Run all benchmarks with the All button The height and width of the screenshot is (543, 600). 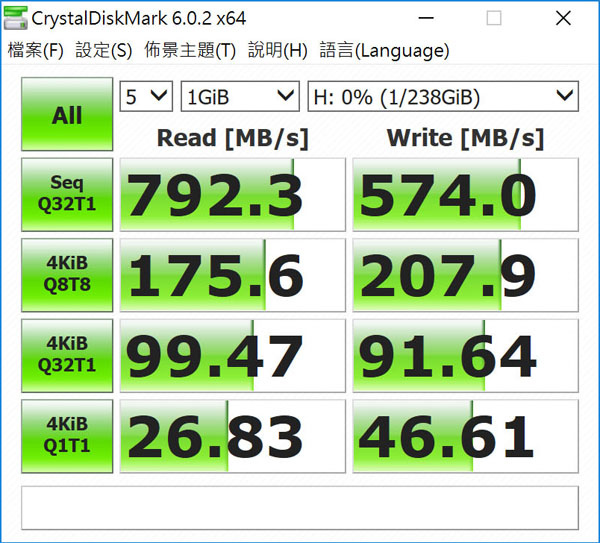(67, 114)
